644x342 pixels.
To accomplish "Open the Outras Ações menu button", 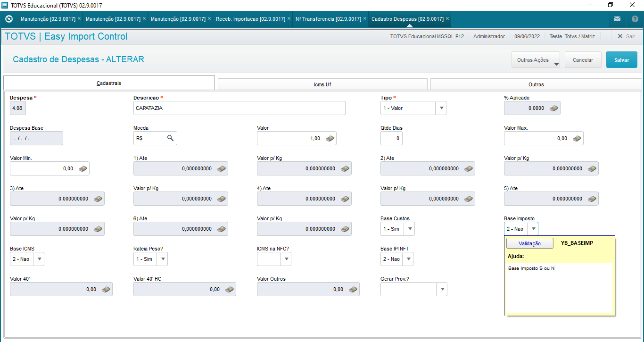I will click(536, 60).
